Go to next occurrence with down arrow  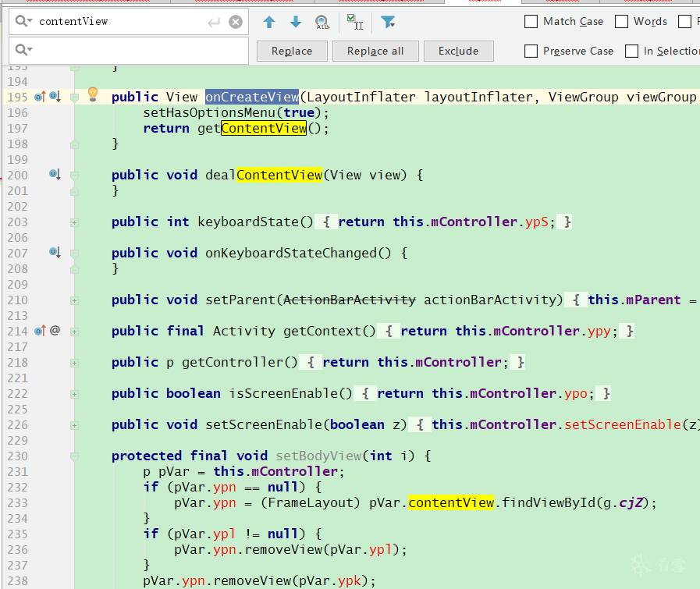coord(296,22)
